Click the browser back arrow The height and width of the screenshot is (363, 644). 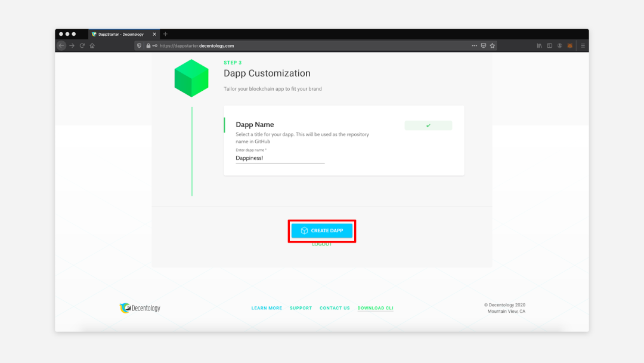[61, 45]
